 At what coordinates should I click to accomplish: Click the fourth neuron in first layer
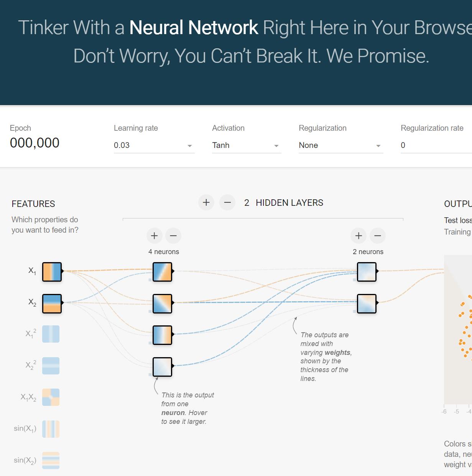coord(162,367)
